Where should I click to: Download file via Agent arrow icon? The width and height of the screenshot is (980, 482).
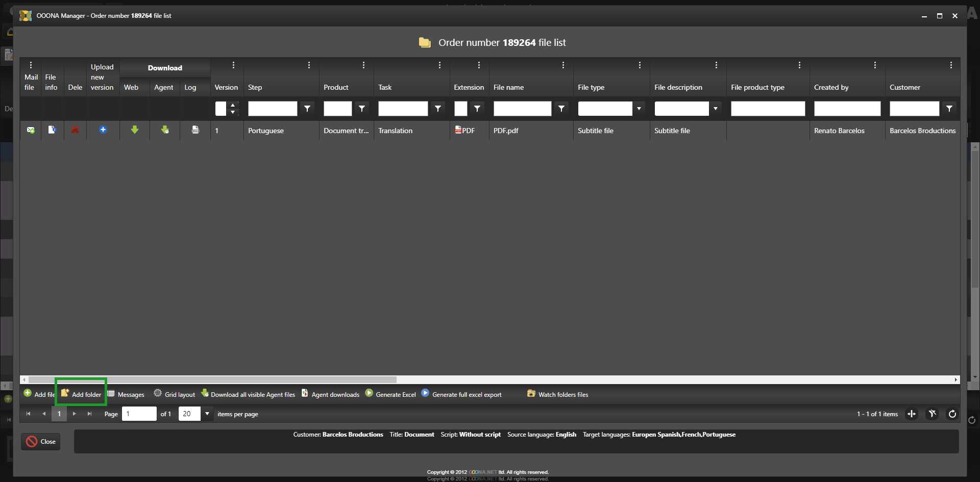pos(165,130)
